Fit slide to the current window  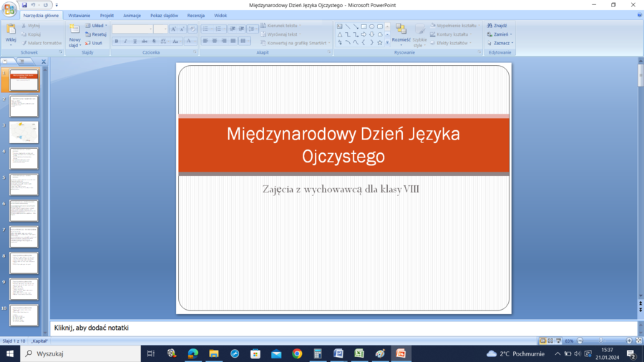(x=639, y=341)
